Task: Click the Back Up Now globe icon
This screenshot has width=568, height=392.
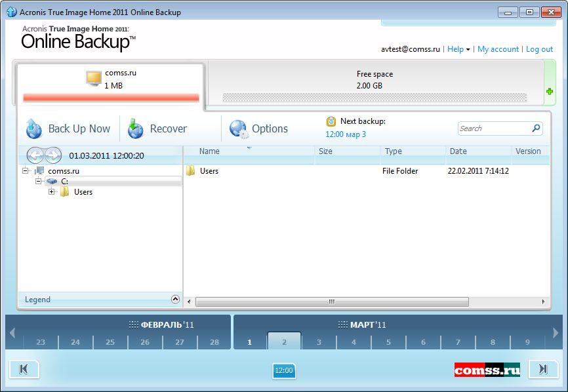Action: tap(34, 128)
